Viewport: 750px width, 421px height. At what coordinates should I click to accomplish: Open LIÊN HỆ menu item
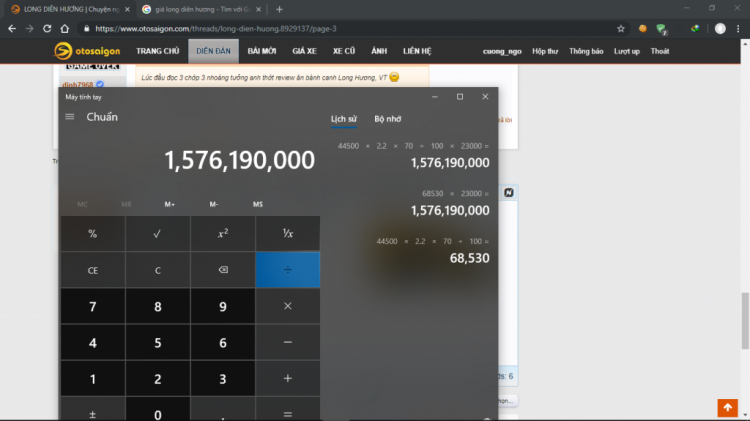point(417,51)
